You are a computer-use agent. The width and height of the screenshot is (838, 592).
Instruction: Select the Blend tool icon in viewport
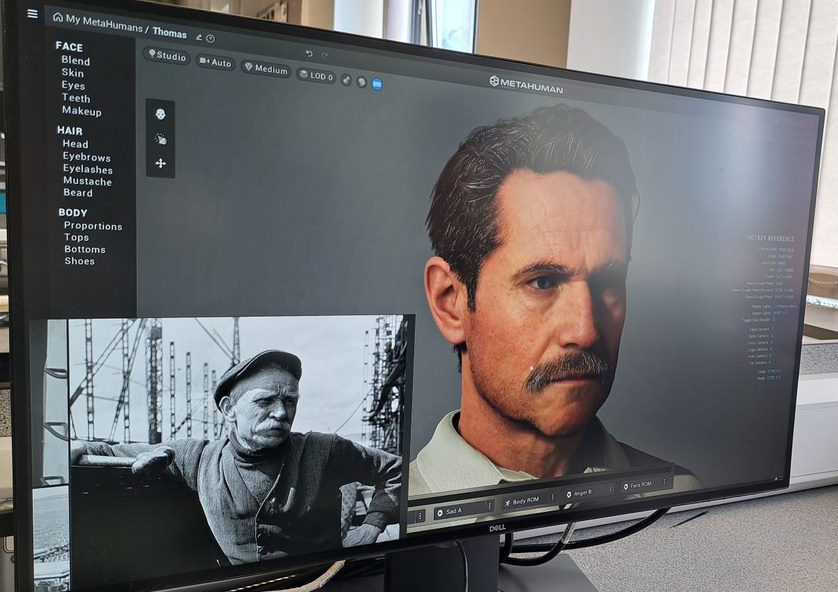[160, 139]
